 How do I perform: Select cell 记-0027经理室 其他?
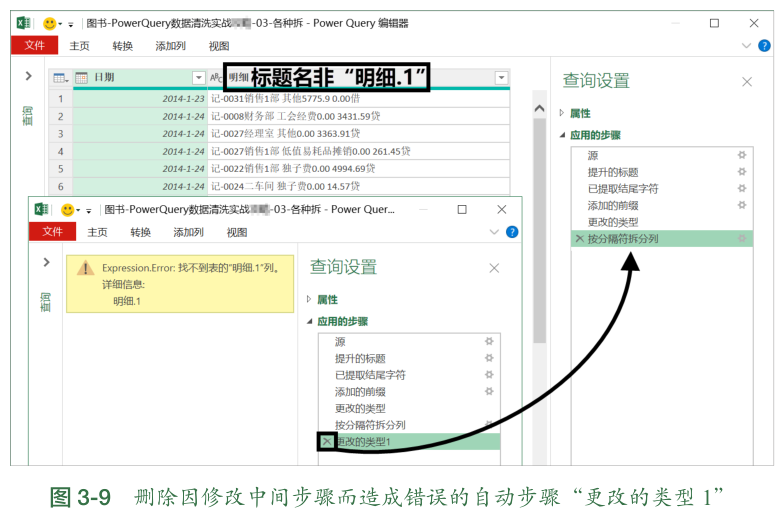(x=358, y=134)
